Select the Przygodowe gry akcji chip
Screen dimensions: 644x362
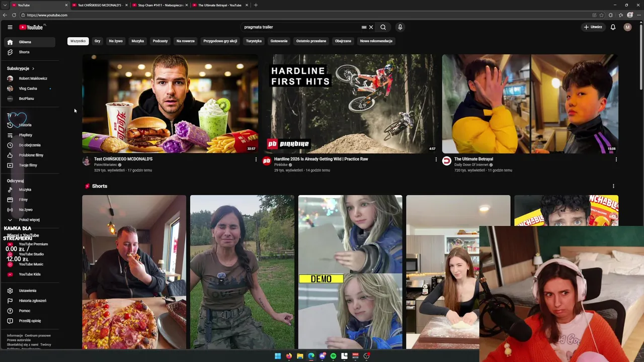[220, 41]
